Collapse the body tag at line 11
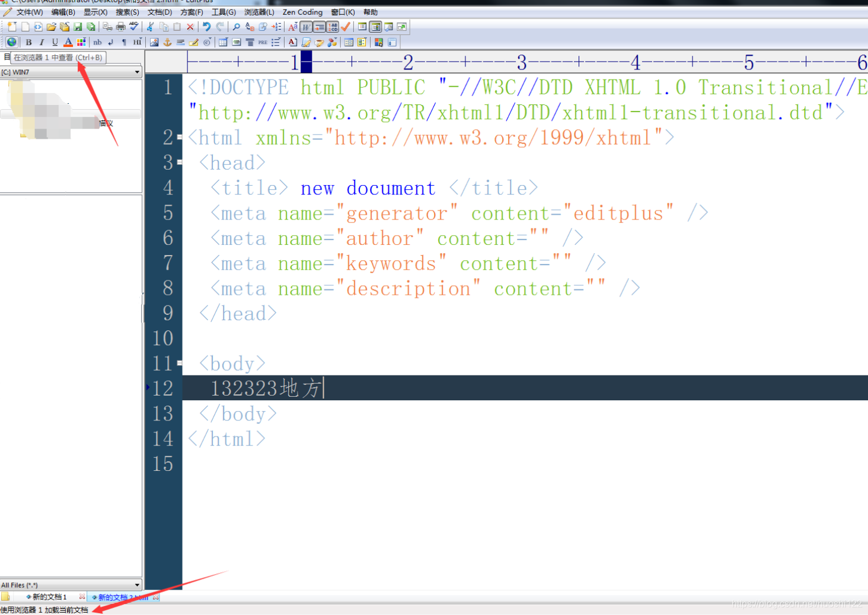This screenshot has height=615, width=868. click(x=179, y=363)
